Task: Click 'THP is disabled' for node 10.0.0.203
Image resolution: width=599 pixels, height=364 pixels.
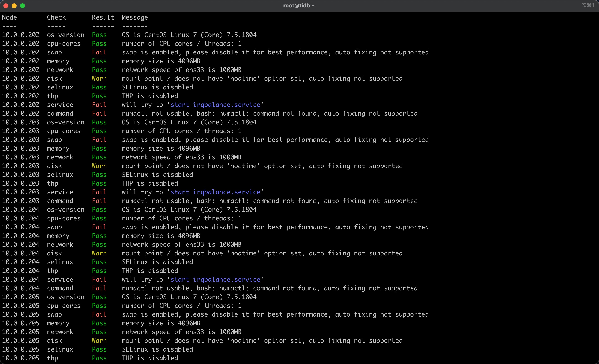Action: coord(150,184)
